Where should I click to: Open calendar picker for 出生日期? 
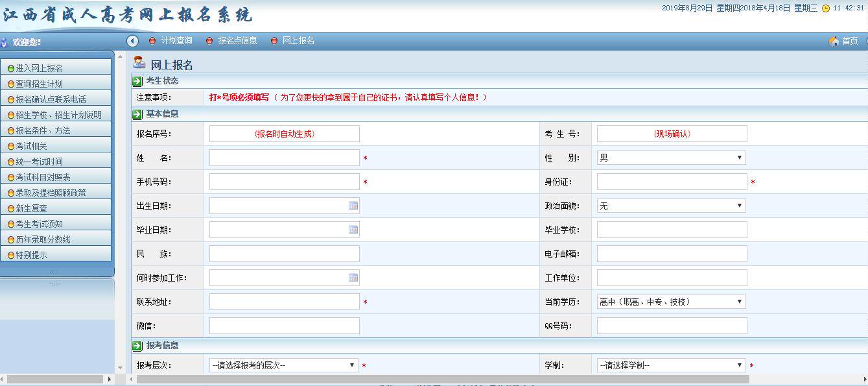tap(353, 206)
